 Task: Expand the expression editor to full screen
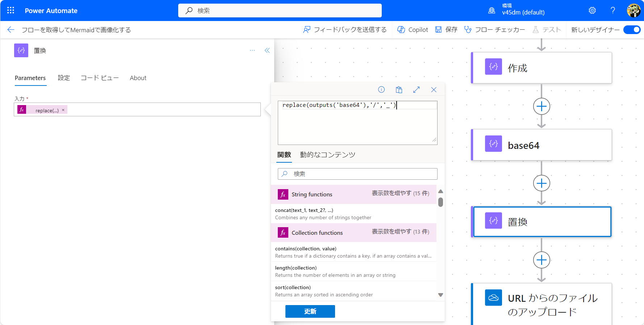tap(417, 89)
